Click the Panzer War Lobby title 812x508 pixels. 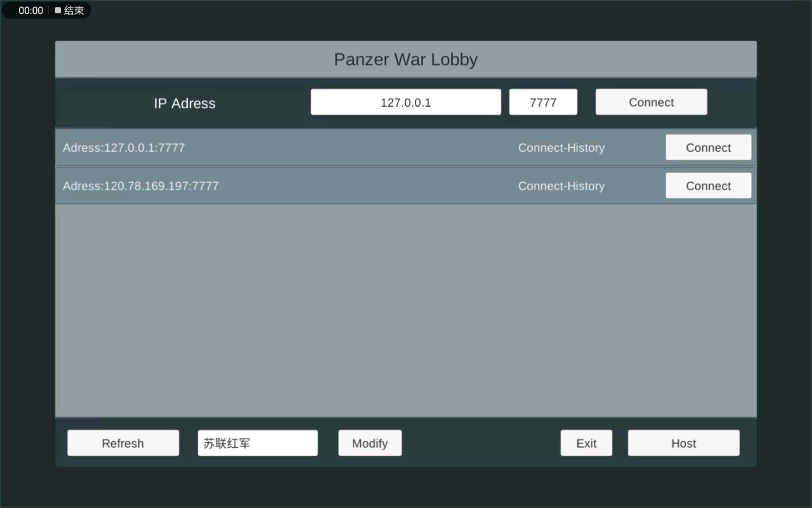[x=406, y=59]
